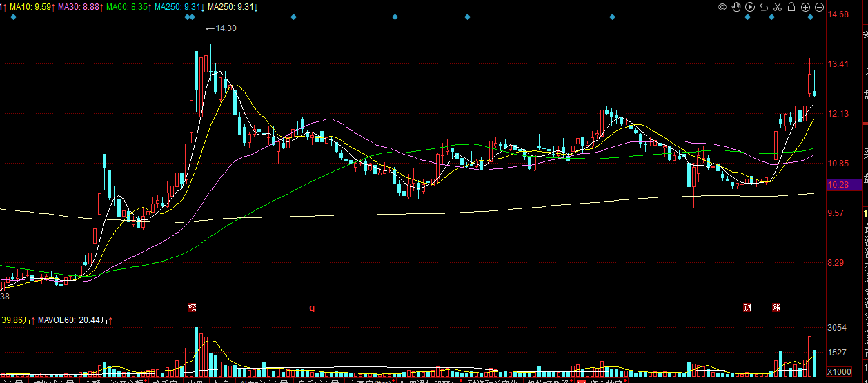Click the 9.57 price axis label

837,213
